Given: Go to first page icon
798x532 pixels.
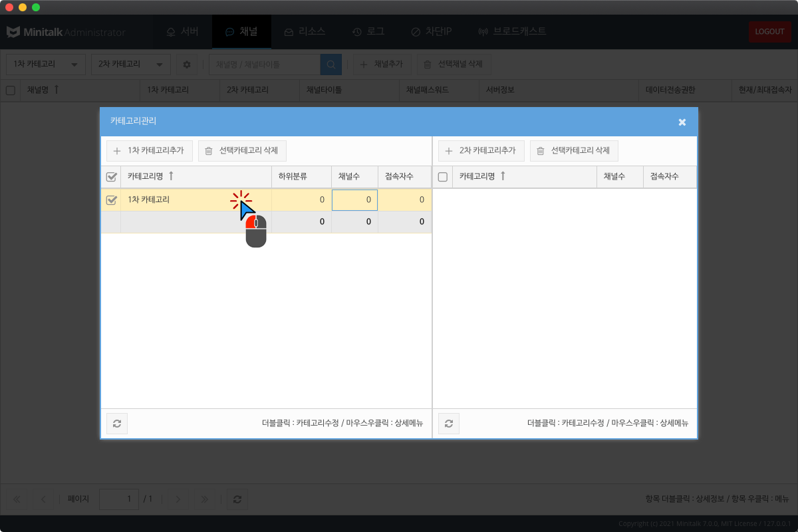Looking at the screenshot, I should (x=17, y=499).
